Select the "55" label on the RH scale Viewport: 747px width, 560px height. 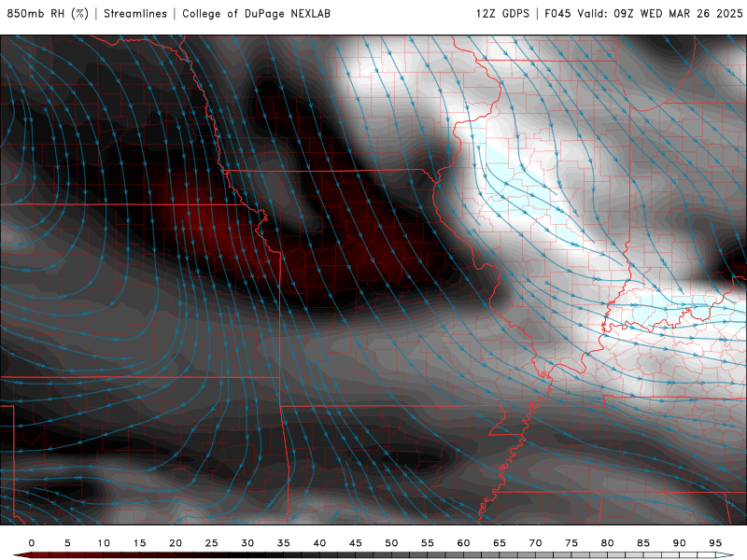pyautogui.click(x=428, y=543)
